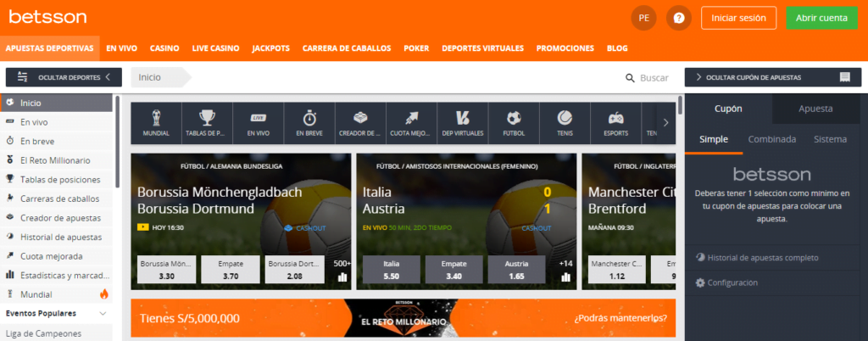Collapse coupon panel via Ocultar Cupón de Apuestas
The image size is (868, 341).
pos(773,77)
